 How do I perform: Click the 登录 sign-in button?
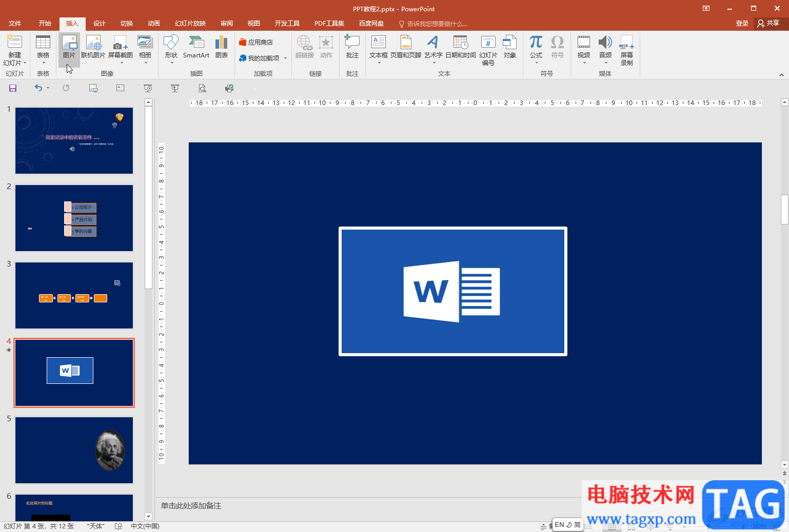[742, 24]
